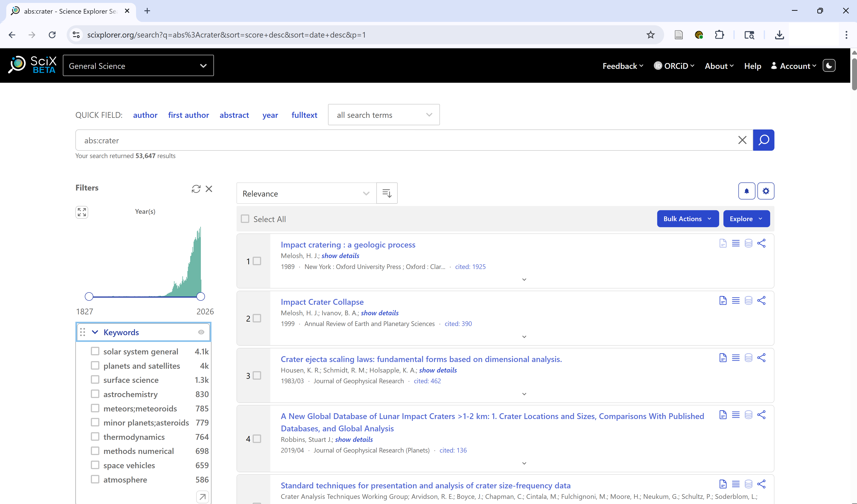Open the Account menu

793,66
